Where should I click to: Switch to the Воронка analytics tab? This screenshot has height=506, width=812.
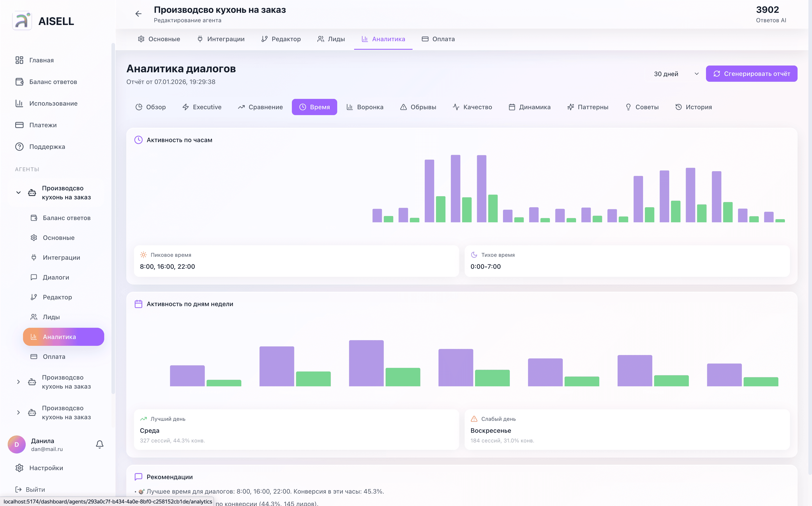(x=365, y=107)
